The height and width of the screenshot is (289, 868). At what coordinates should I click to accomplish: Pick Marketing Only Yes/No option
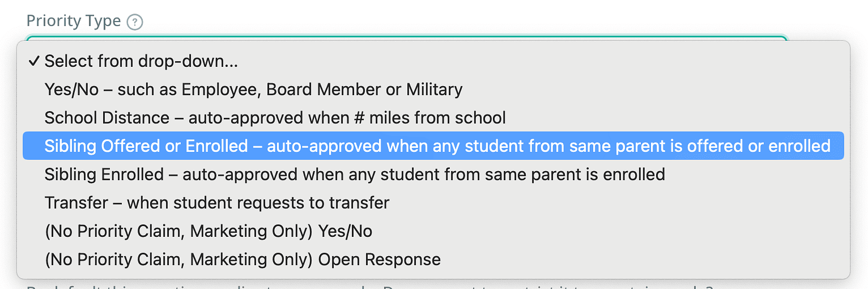[209, 231]
